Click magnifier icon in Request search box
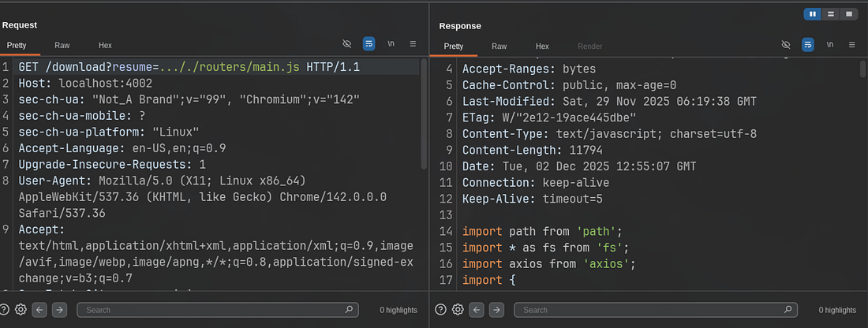The height and width of the screenshot is (328, 868). [349, 310]
